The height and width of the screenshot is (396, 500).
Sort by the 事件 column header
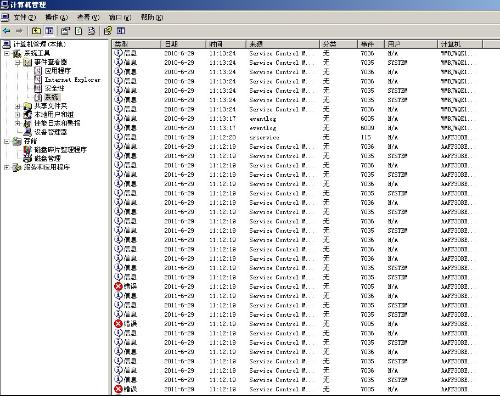coord(371,44)
